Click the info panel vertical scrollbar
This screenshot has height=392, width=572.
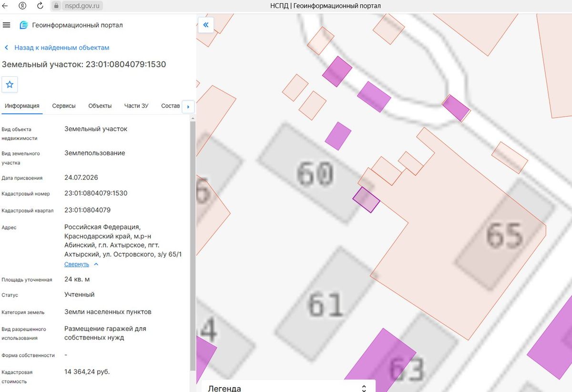click(192, 245)
